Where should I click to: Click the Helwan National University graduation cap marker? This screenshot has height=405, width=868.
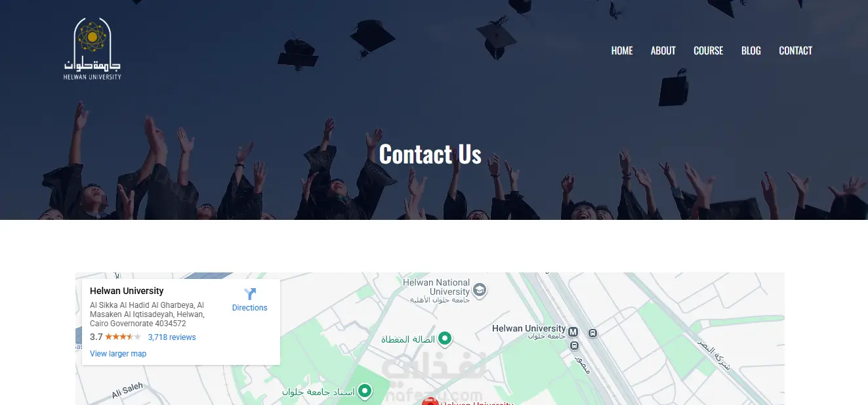[480, 290]
